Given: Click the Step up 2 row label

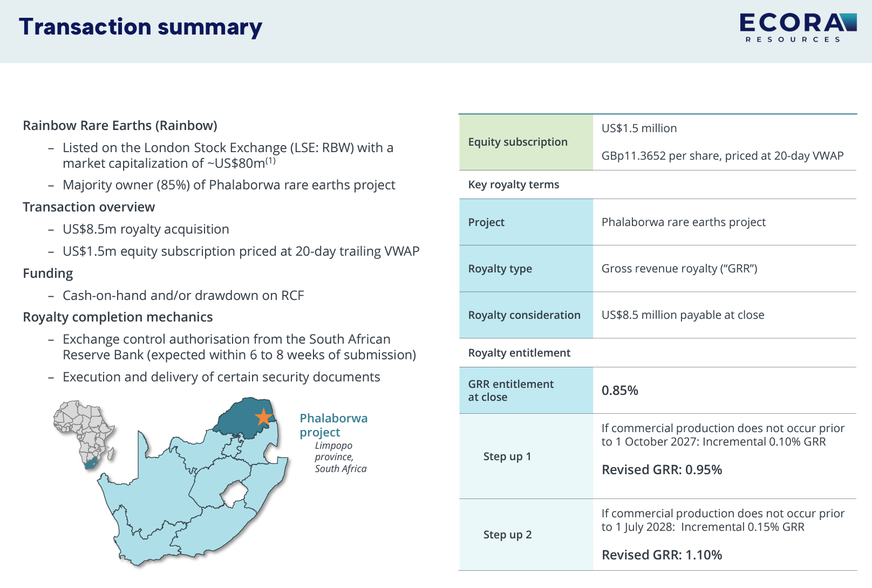Looking at the screenshot, I should [507, 535].
